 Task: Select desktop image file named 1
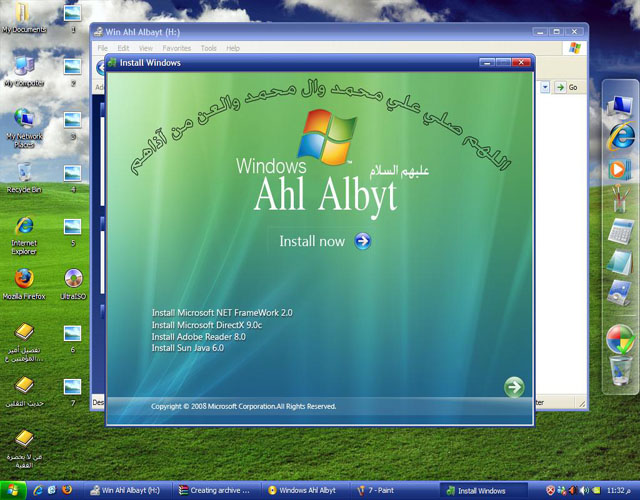pyautogui.click(x=73, y=18)
